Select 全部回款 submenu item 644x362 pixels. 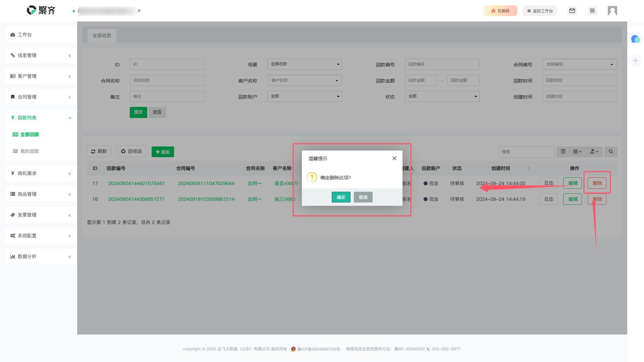[x=26, y=134]
